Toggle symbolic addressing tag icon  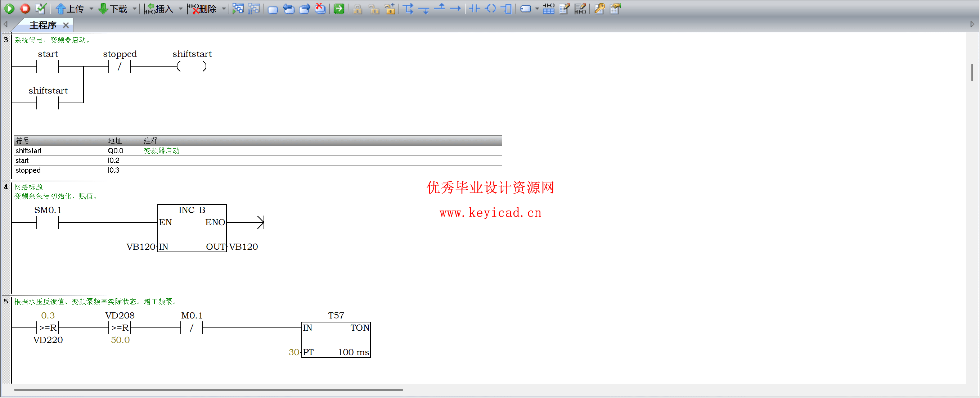[x=525, y=8]
